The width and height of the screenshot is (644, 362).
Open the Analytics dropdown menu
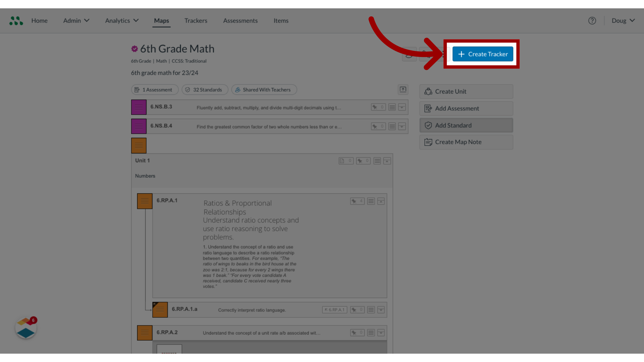pyautogui.click(x=122, y=20)
